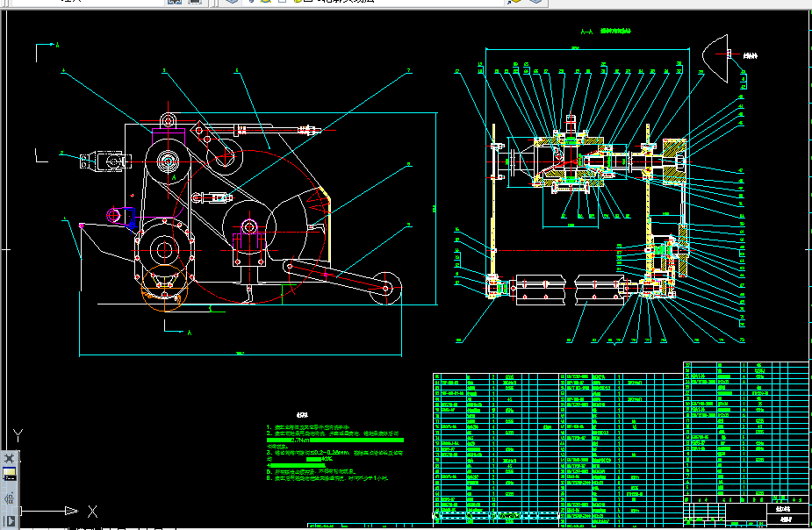The image size is (812, 530).
Task: Select the large red dashed circle
Action: click(250, 226)
